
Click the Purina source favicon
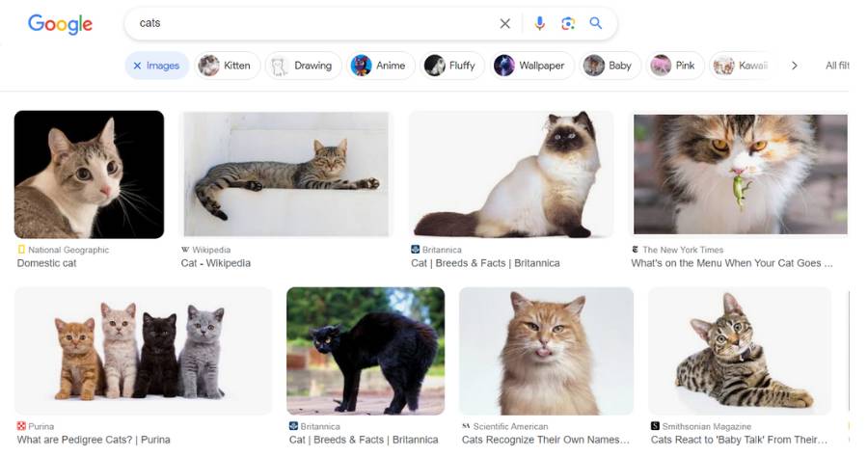click(x=21, y=426)
